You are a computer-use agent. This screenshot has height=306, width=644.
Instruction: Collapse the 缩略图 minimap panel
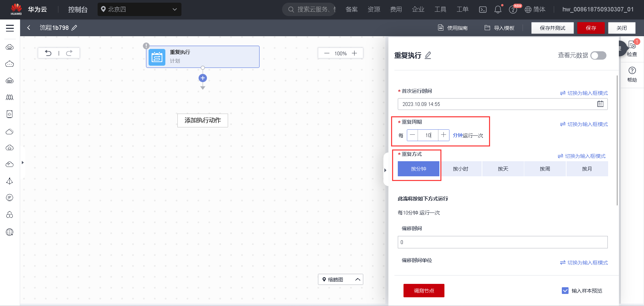pyautogui.click(x=357, y=279)
